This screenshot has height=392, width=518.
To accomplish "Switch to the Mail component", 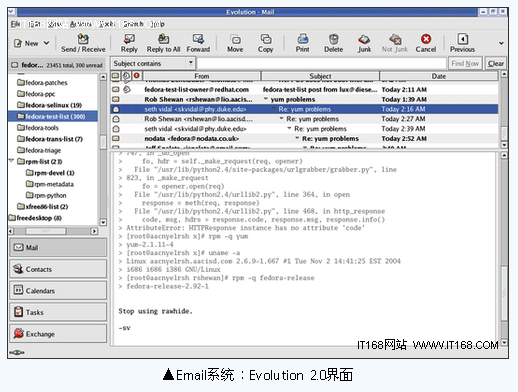I will click(x=58, y=247).
